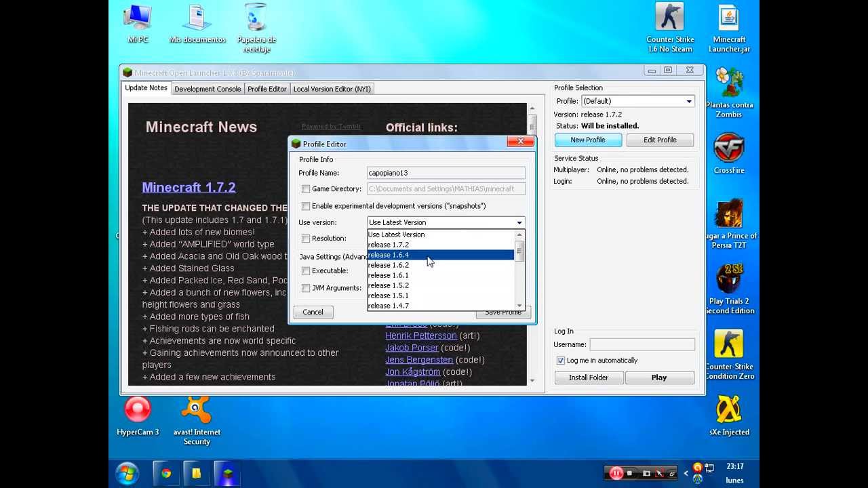Select the Minecraft launcher taskbar icon
Image resolution: width=868 pixels, height=488 pixels.
[x=228, y=473]
